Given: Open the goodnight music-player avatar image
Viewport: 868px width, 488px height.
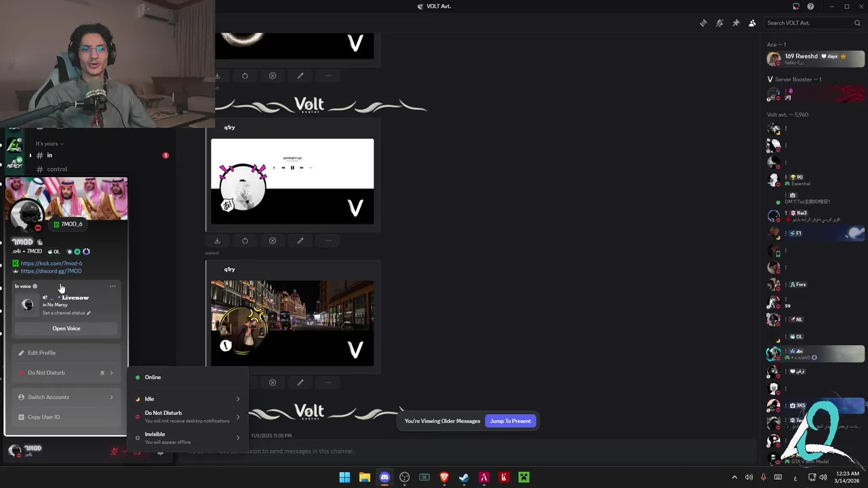Looking at the screenshot, I should (292, 181).
